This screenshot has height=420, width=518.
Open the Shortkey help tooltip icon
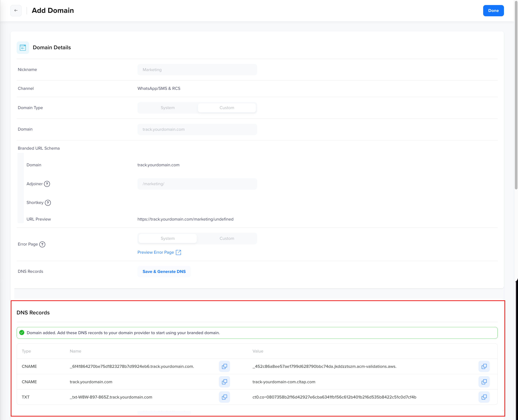(48, 203)
